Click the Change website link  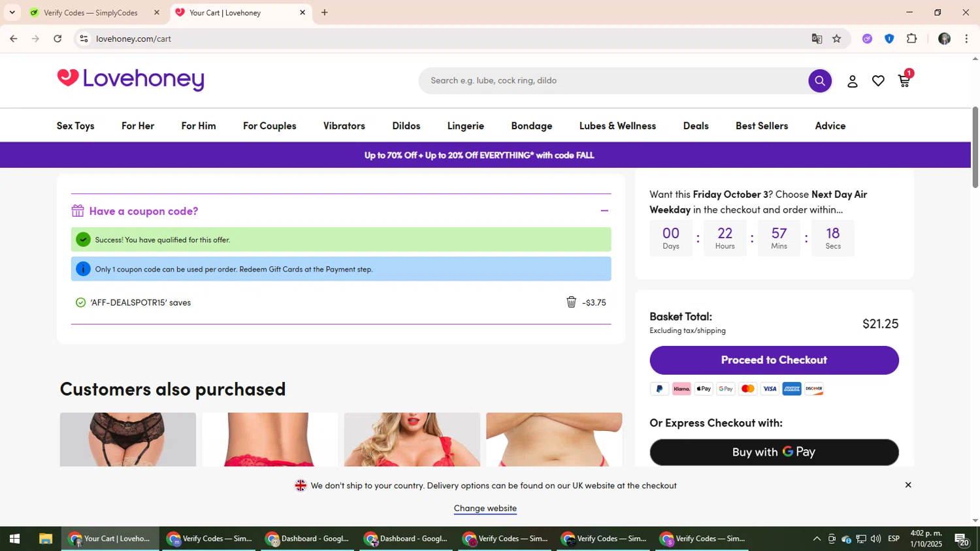485,509
